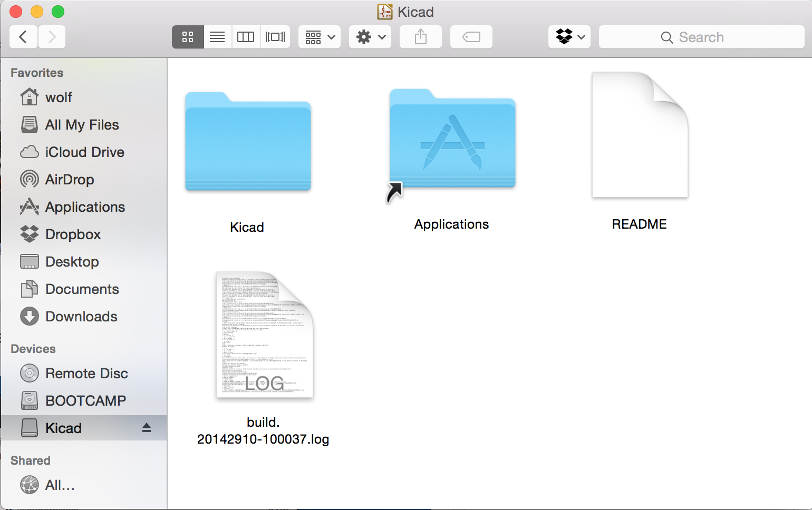
Task: Open the Action gear menu
Action: (x=370, y=37)
